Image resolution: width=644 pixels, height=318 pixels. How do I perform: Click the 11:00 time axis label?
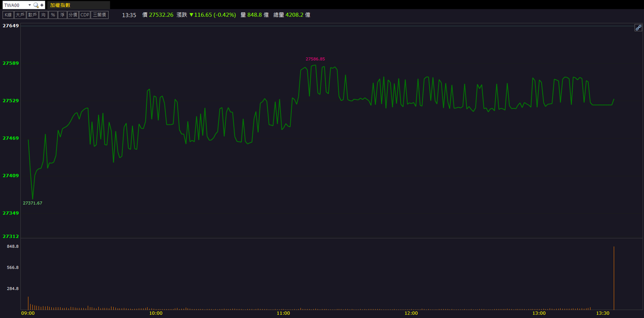click(x=283, y=313)
